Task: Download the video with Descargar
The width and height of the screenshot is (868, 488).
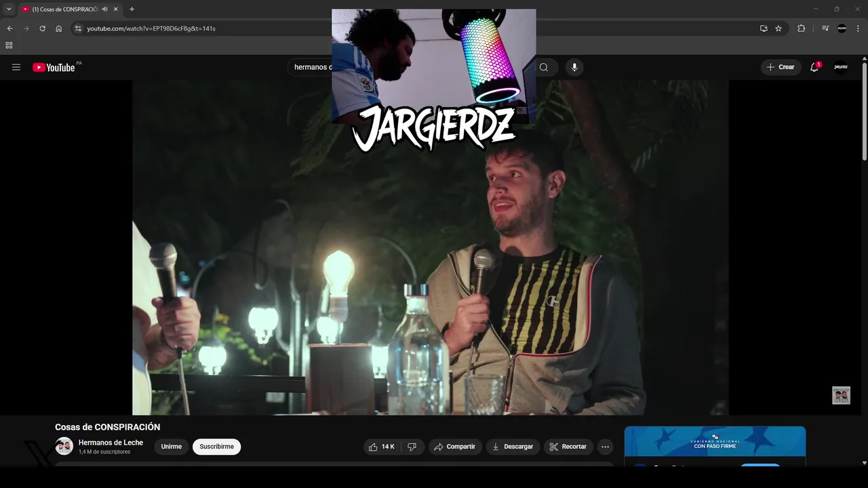Action: 513,447
